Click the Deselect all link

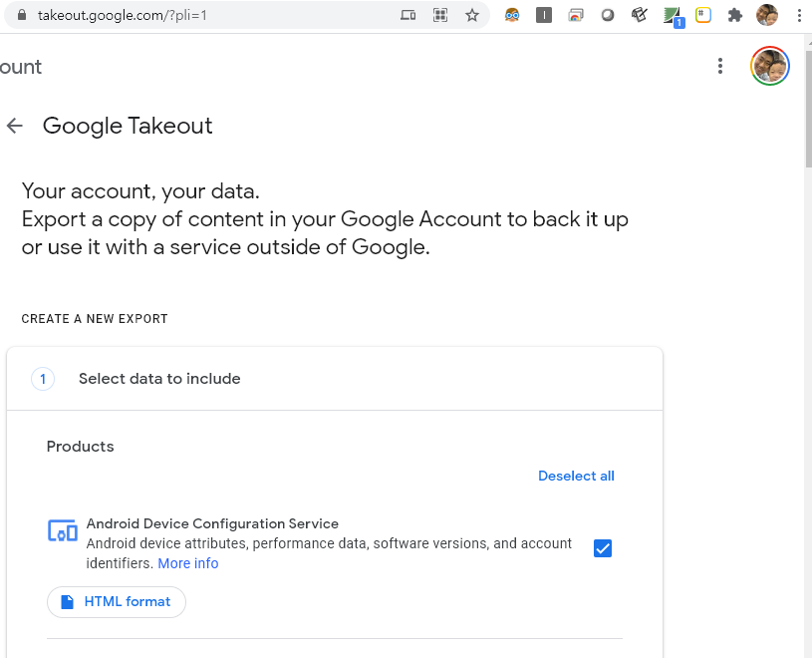[576, 476]
